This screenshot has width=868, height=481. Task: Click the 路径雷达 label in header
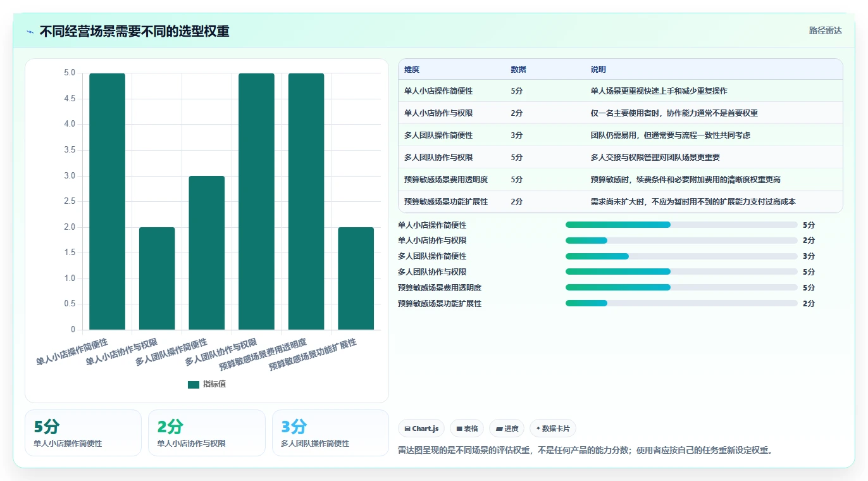pos(825,30)
